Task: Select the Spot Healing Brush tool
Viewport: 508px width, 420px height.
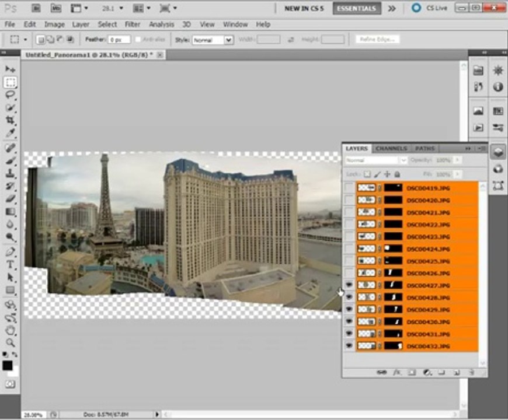Action: coord(10,148)
